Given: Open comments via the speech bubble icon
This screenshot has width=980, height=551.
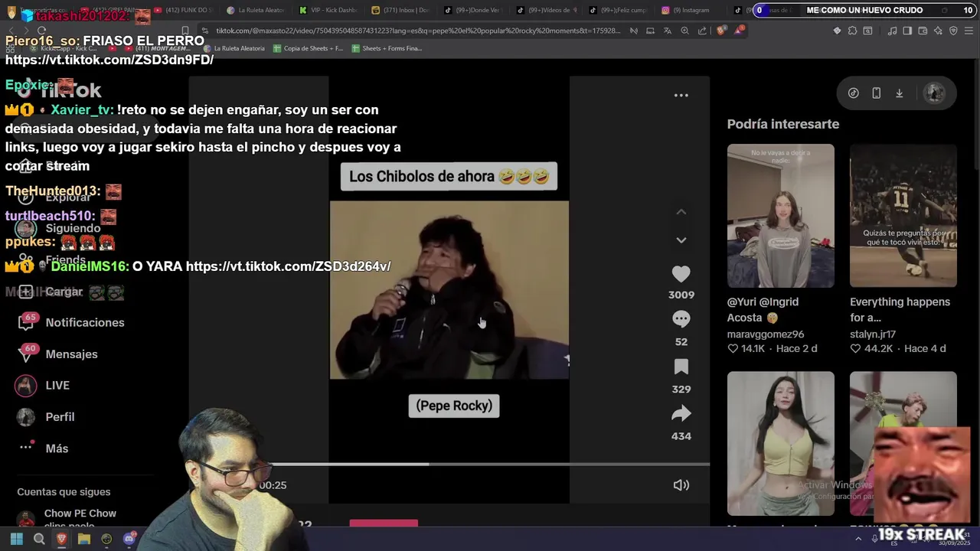Looking at the screenshot, I should coord(681,318).
